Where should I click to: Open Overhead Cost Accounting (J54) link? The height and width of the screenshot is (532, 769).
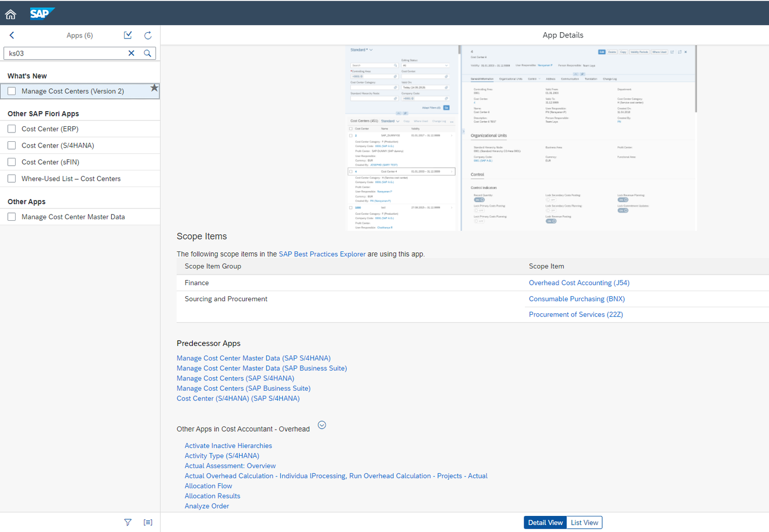click(579, 283)
